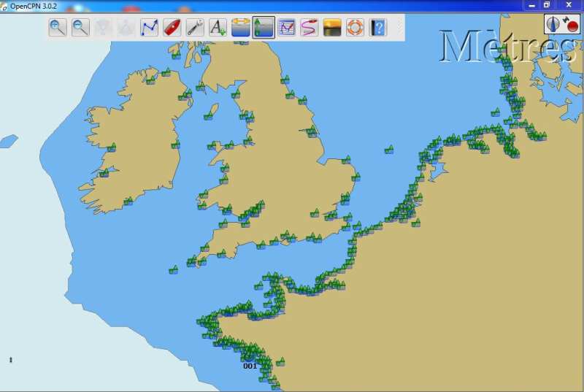Click the compass north-up indicator
The image size is (584, 392).
553,24
